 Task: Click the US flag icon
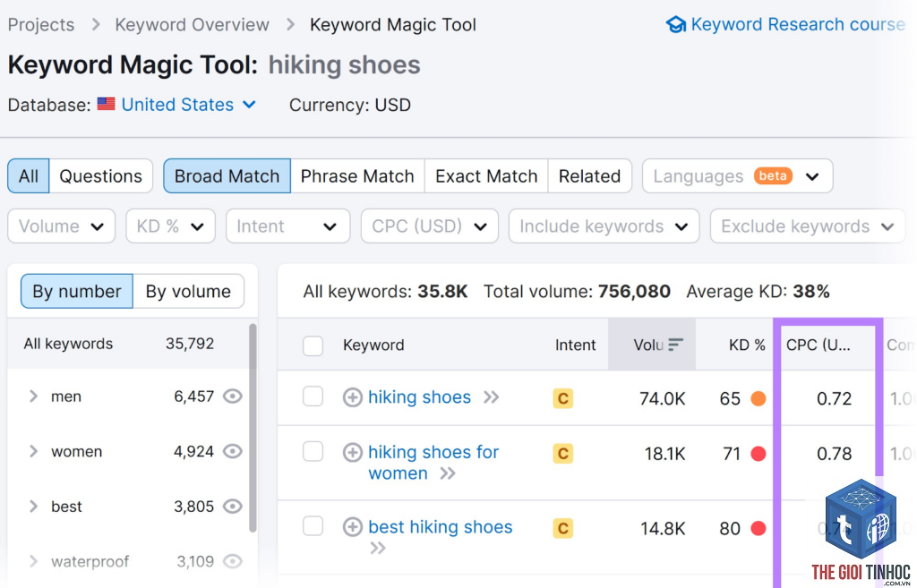coord(106,104)
